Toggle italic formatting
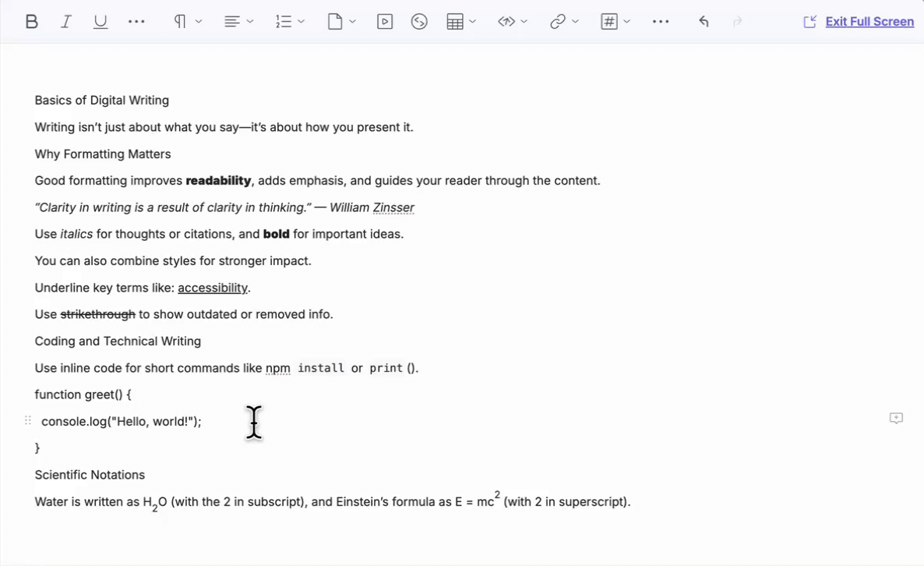Image resolution: width=924 pixels, height=566 pixels. [66, 21]
